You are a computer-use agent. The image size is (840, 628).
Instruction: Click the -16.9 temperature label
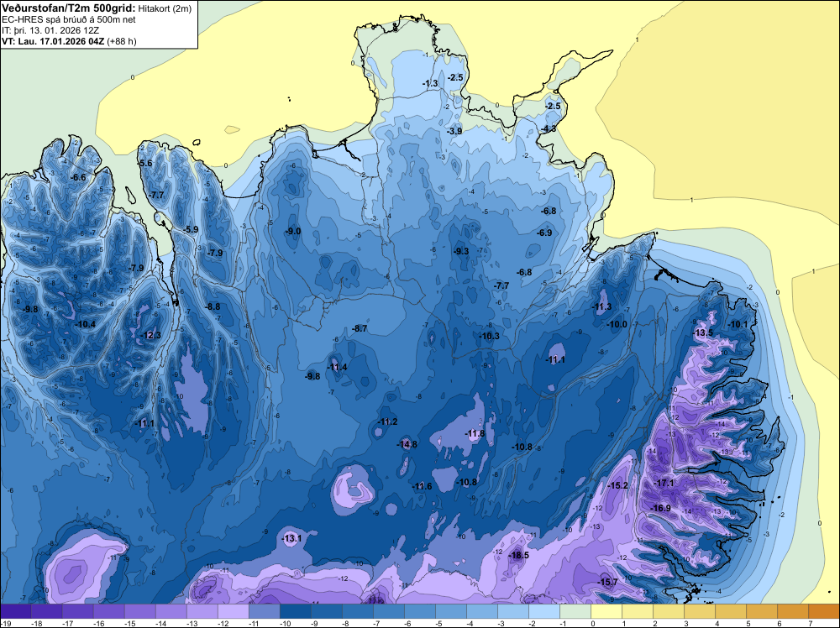click(x=661, y=508)
